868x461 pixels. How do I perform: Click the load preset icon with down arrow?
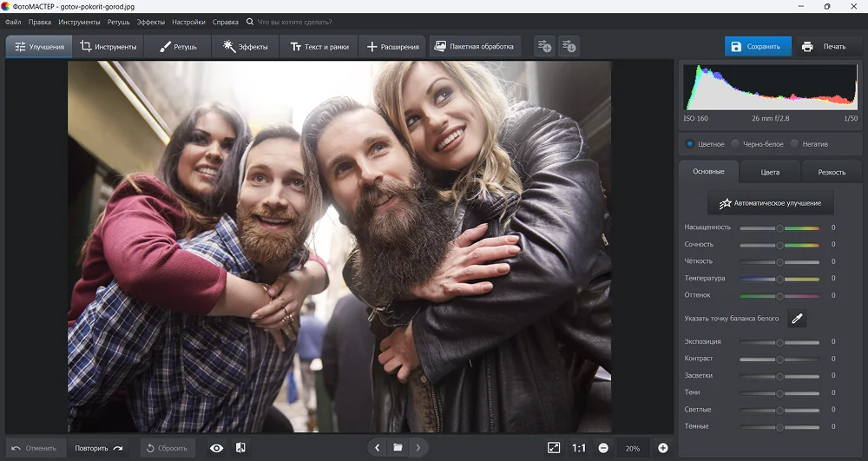click(x=569, y=46)
